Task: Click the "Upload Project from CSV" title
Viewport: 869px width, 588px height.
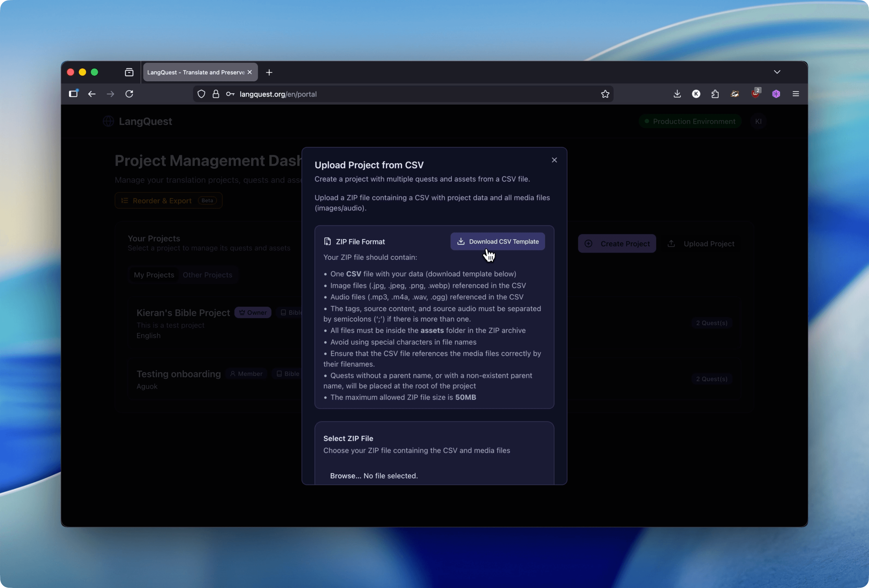Action: click(369, 165)
